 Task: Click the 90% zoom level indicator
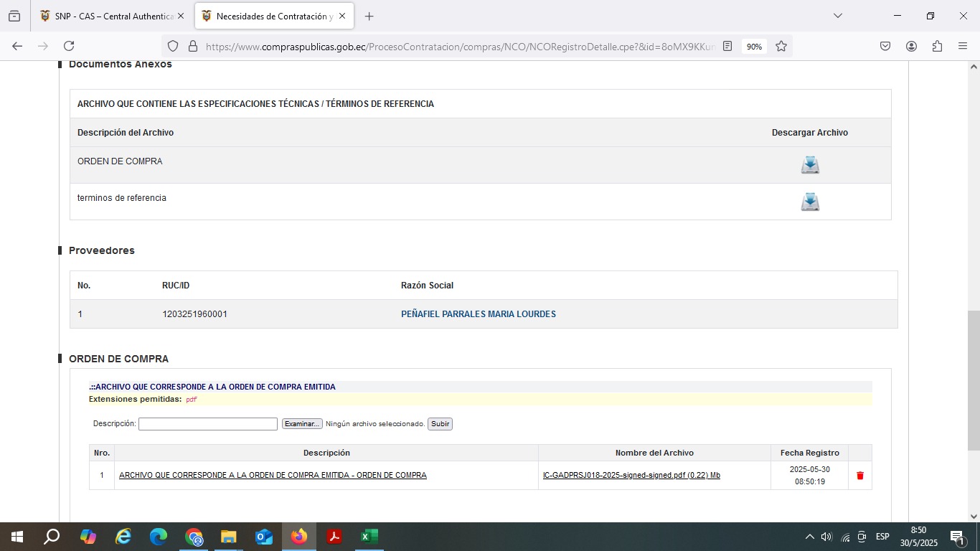tap(754, 46)
